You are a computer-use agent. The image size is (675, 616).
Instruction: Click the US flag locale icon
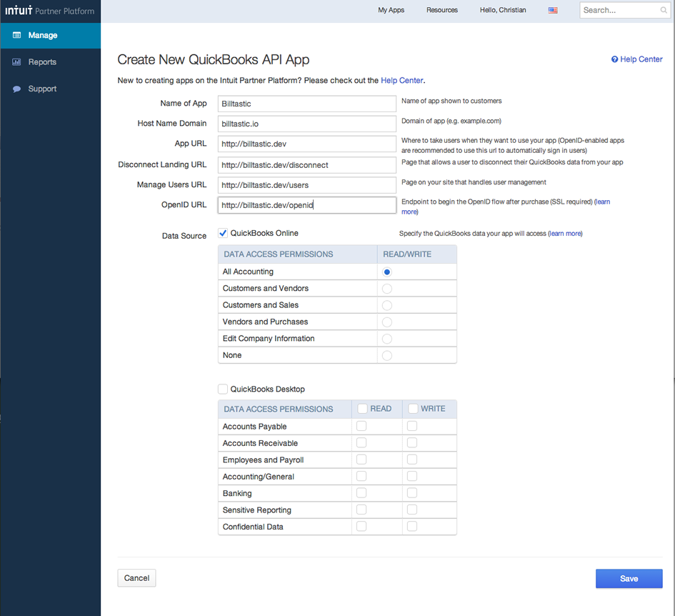click(553, 10)
